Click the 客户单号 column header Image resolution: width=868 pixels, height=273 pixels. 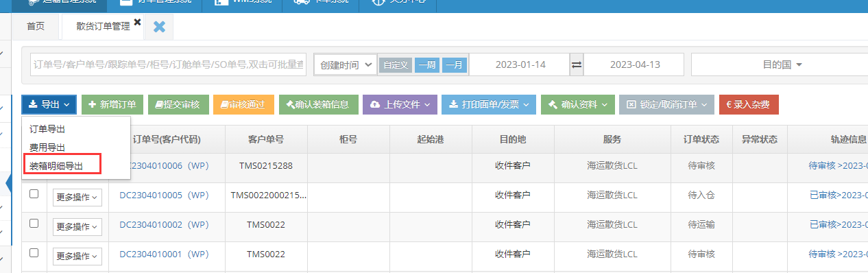point(266,139)
